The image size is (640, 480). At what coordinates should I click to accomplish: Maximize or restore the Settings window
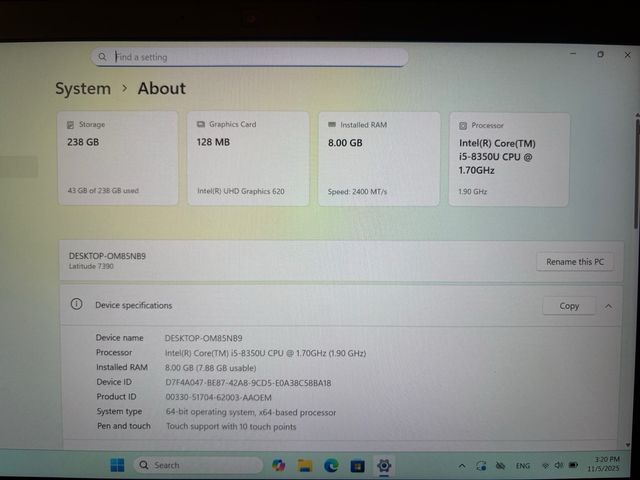pyautogui.click(x=600, y=54)
